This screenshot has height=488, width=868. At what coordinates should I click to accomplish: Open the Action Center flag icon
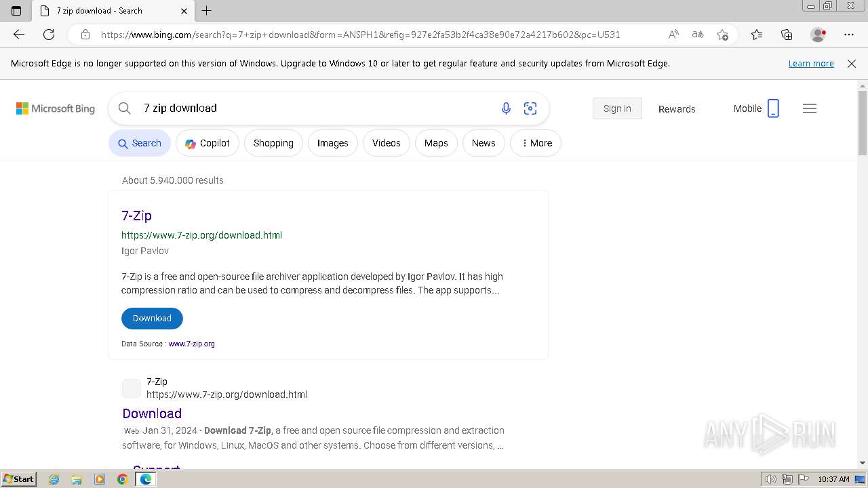click(804, 479)
